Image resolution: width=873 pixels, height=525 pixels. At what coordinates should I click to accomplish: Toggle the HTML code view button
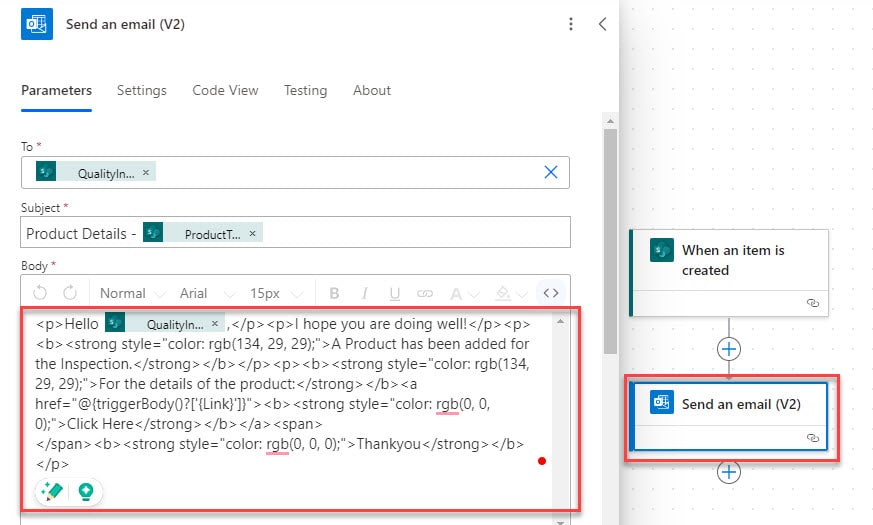551,293
